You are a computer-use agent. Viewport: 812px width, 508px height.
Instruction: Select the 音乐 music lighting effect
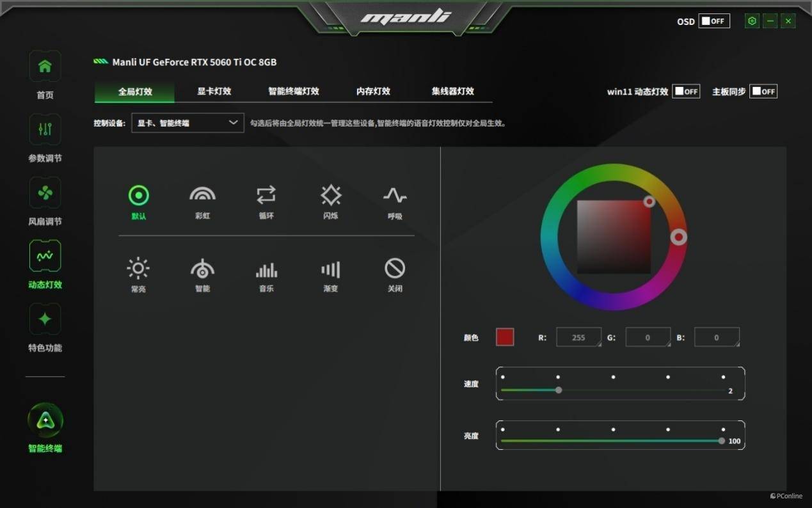click(x=266, y=275)
